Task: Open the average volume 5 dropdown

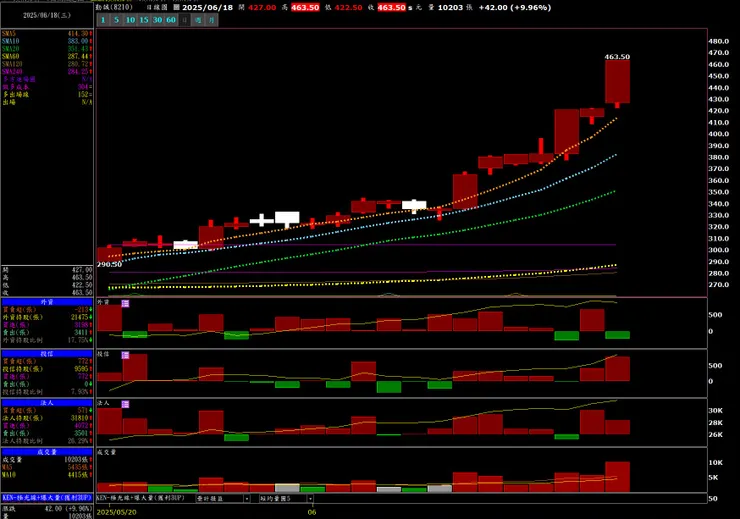Action: pos(286,498)
